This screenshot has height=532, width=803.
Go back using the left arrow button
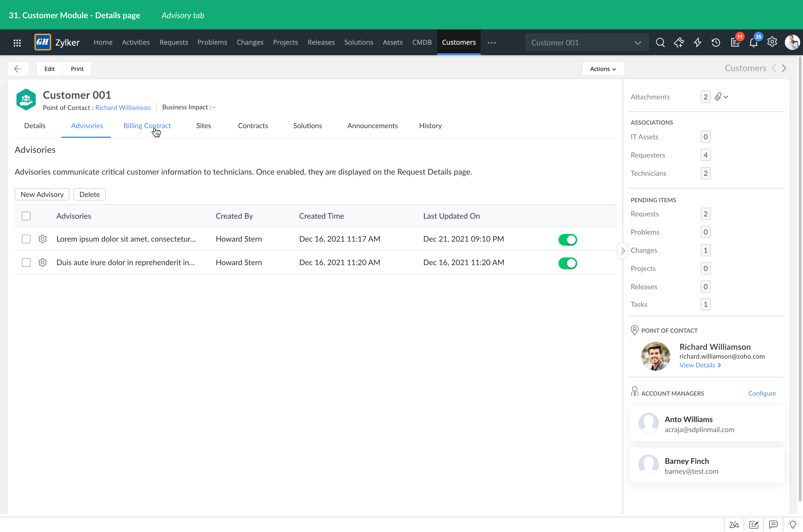tap(18, 69)
